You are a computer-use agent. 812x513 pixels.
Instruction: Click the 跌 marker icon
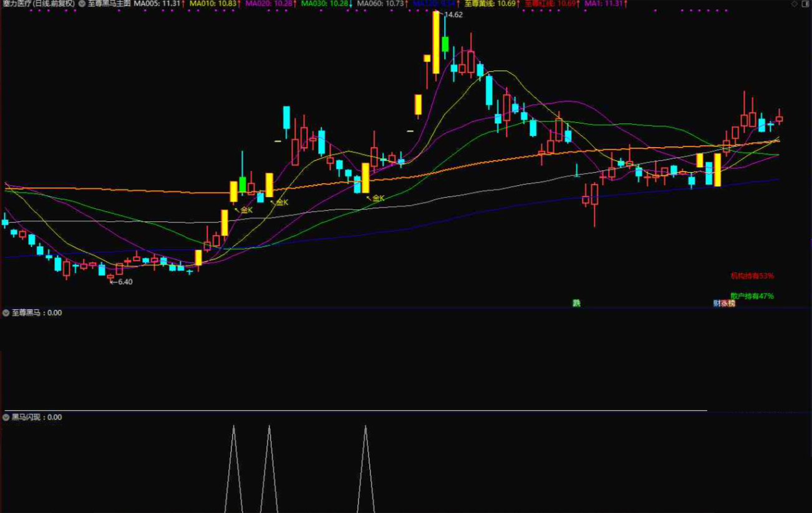click(577, 304)
